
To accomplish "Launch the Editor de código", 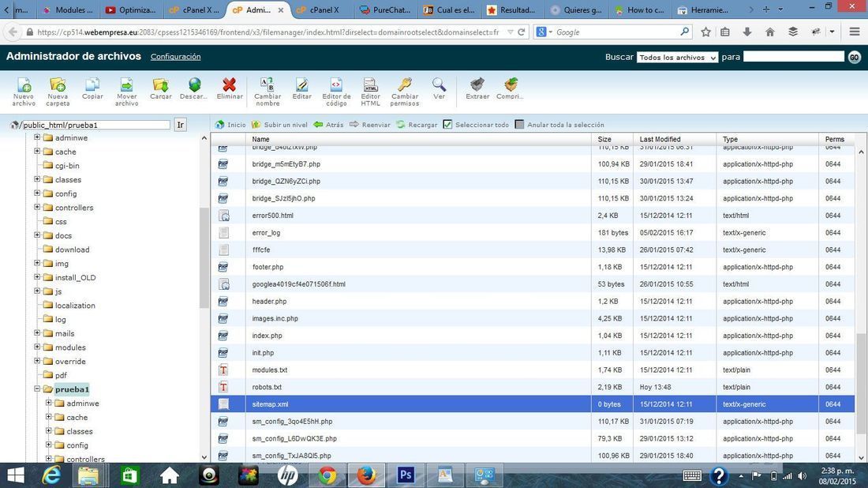I will pos(337,92).
